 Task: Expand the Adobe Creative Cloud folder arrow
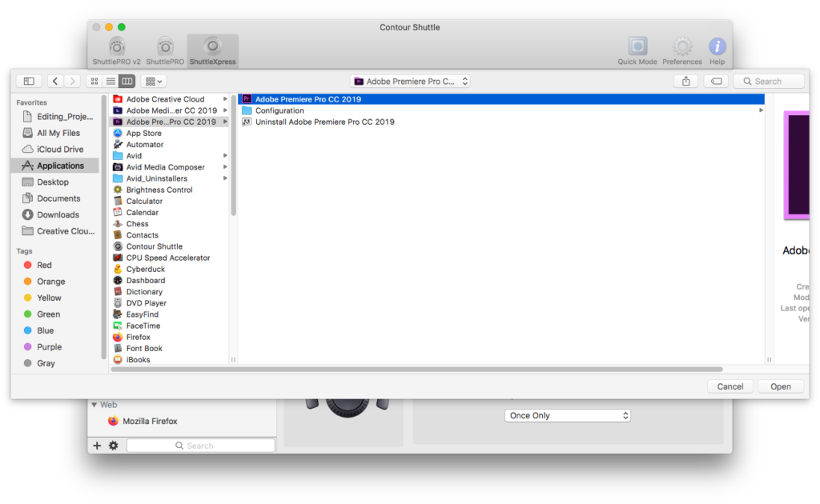pyautogui.click(x=225, y=98)
